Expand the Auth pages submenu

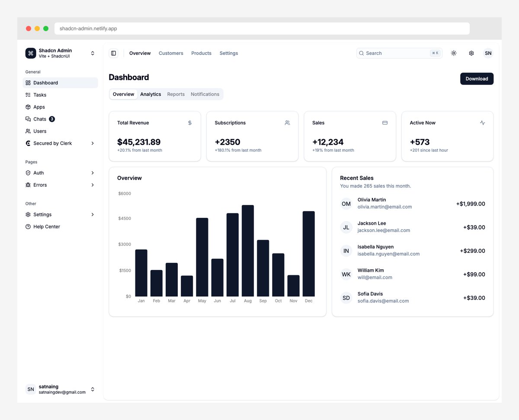(x=38, y=172)
